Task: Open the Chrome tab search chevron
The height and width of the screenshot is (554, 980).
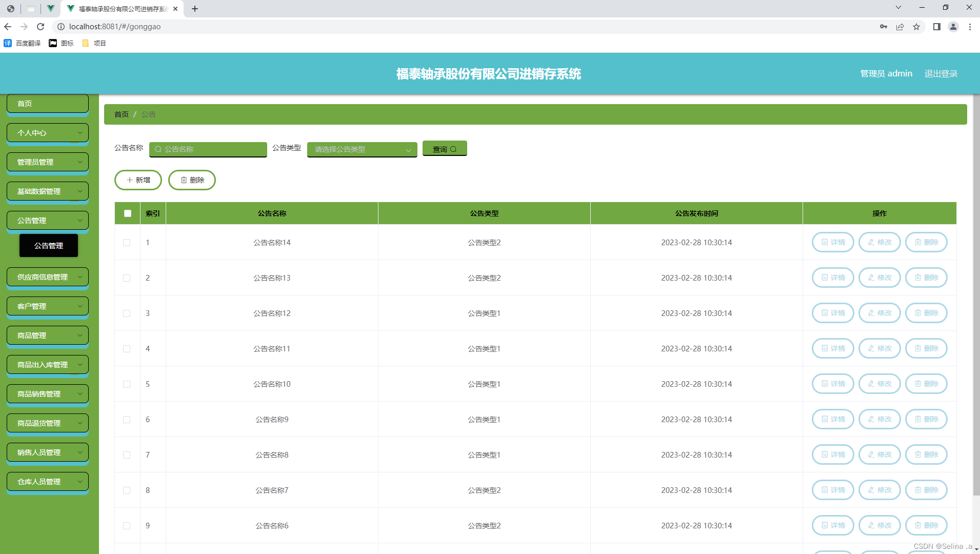Action: [898, 7]
